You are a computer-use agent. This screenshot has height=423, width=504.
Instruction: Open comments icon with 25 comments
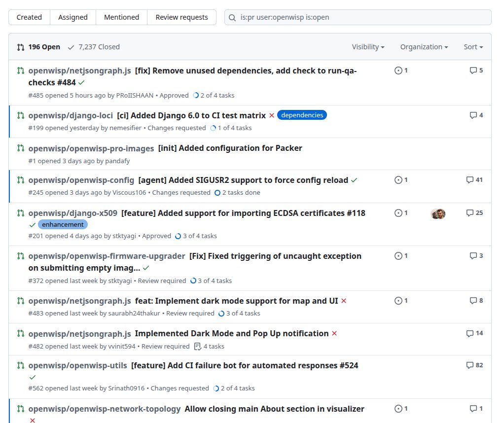474,213
